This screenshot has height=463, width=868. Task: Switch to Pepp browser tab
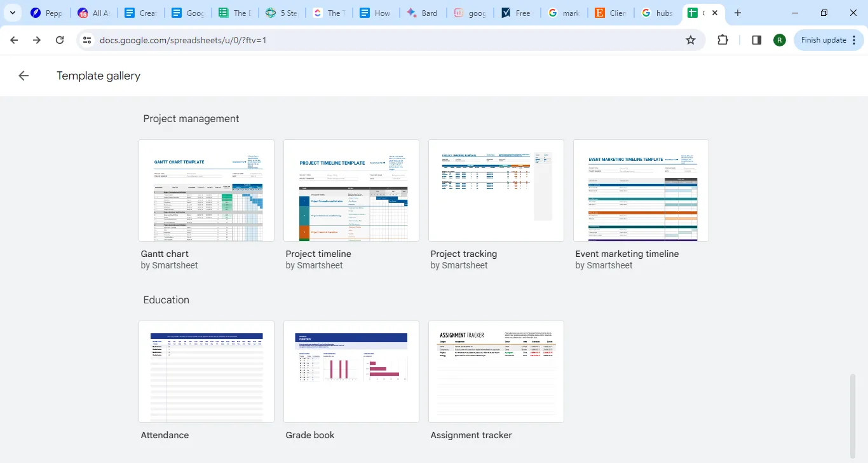point(47,13)
